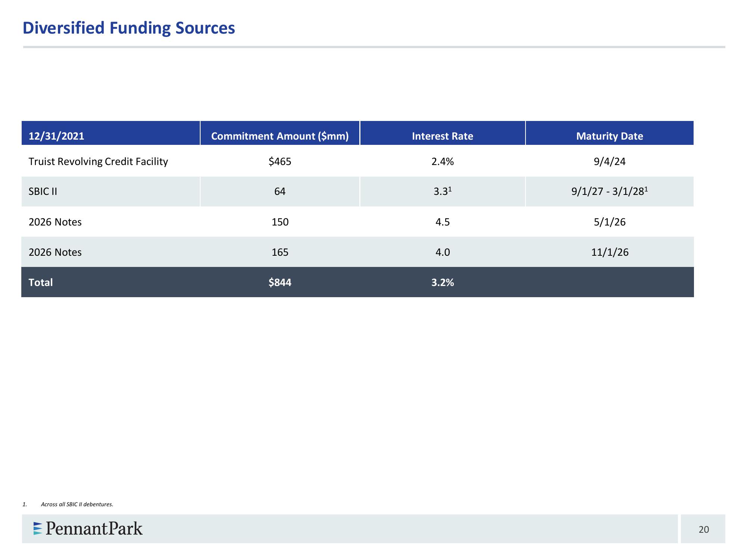This screenshot has height=560, width=747.
Task: Select the $844 total commitment
Action: (280, 283)
